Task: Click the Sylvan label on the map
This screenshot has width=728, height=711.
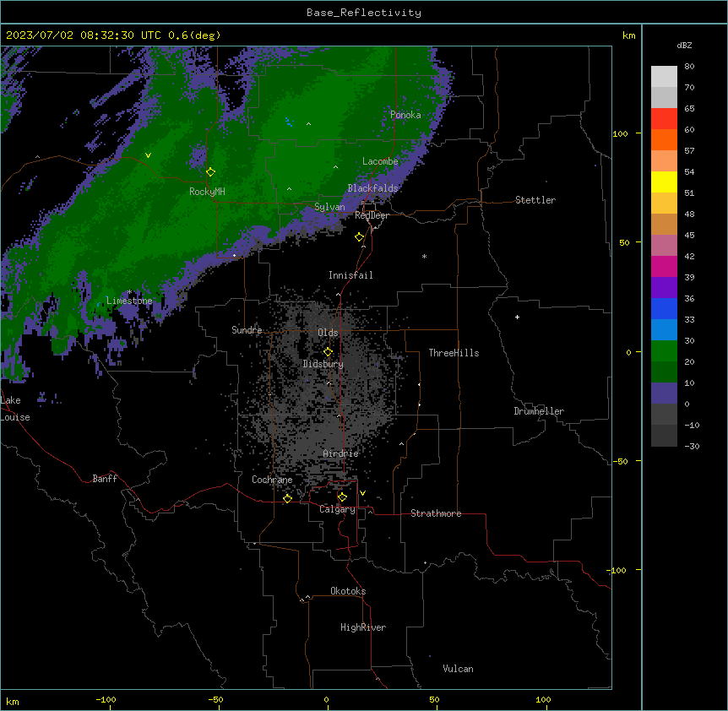Action: point(329,207)
